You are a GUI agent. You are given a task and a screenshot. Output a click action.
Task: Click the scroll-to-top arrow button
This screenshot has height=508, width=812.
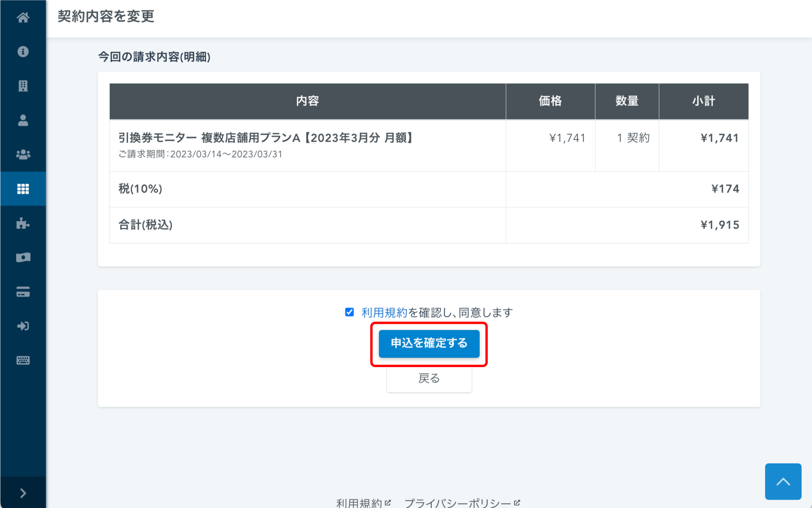pyautogui.click(x=783, y=481)
